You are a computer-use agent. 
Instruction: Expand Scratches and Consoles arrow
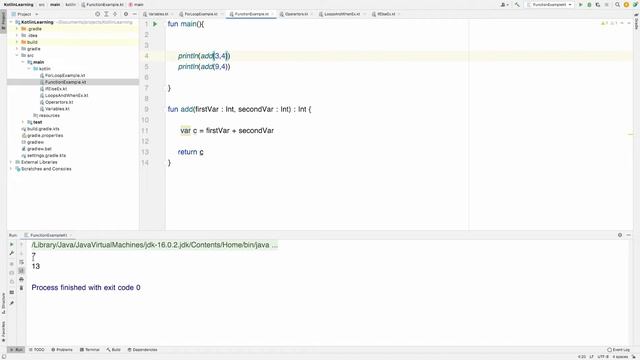coord(11,169)
